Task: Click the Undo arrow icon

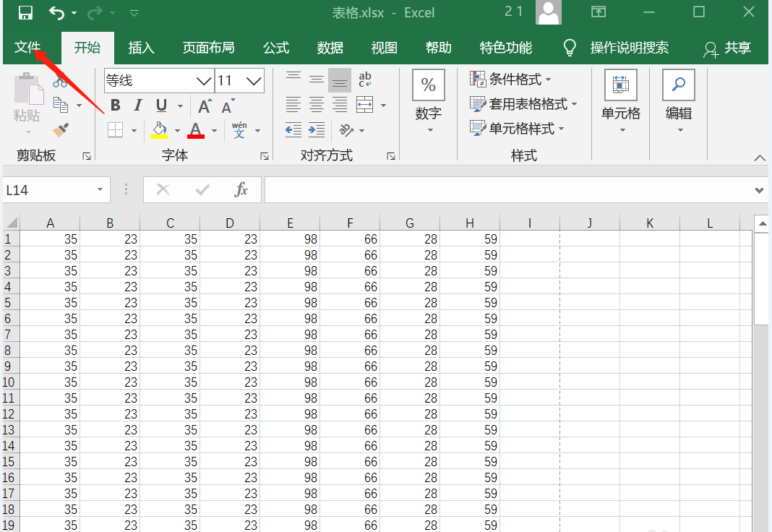Action: pos(56,12)
